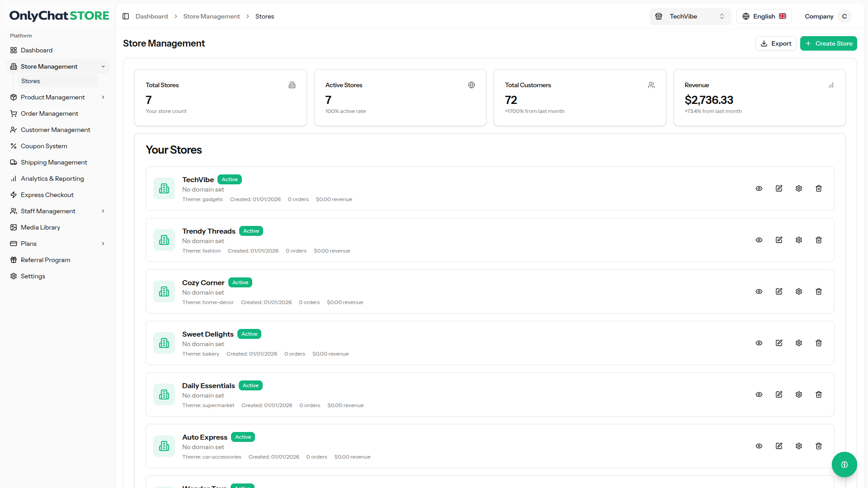The image size is (868, 488).
Task: Click the Export button
Action: click(776, 43)
